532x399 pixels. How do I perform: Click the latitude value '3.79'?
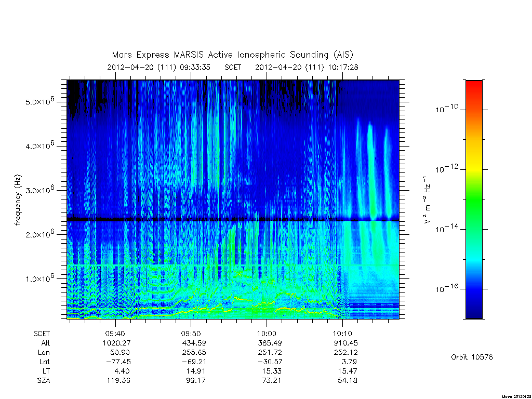(350, 362)
